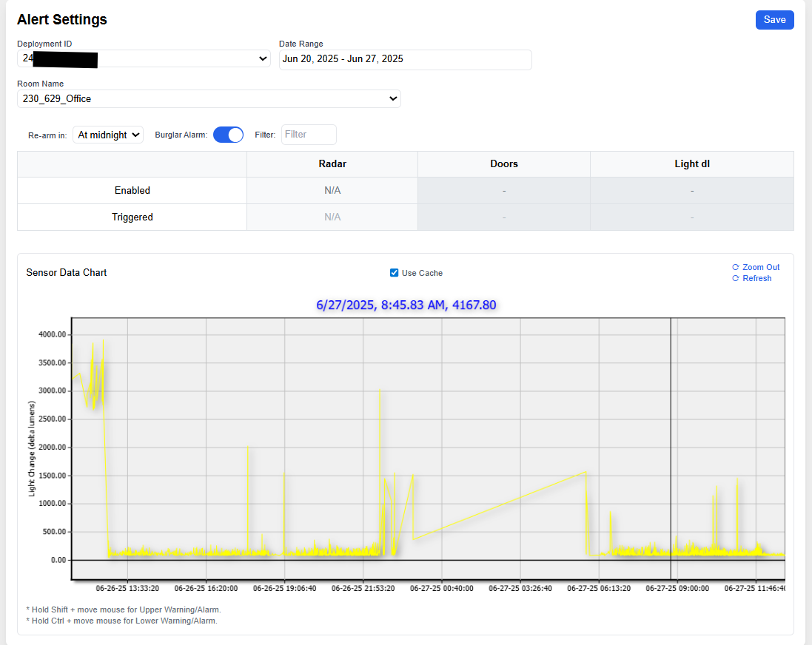The width and height of the screenshot is (812, 645).
Task: Click the Zoom Out circular arrow icon
Action: click(735, 267)
